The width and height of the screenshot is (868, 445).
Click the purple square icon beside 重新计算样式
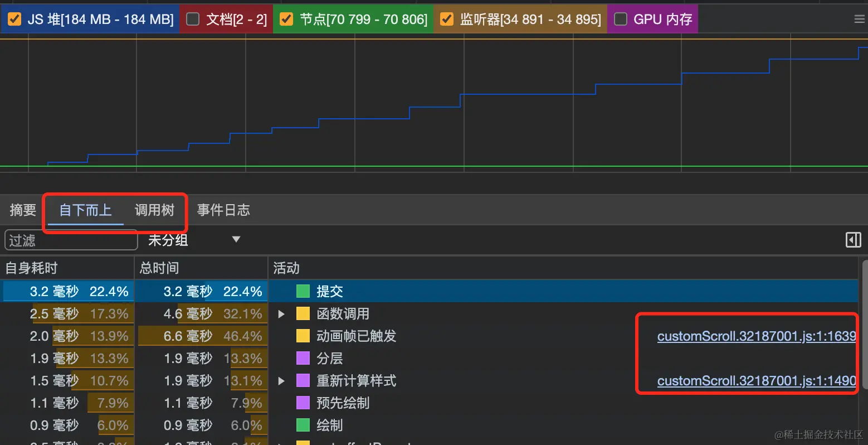point(303,380)
